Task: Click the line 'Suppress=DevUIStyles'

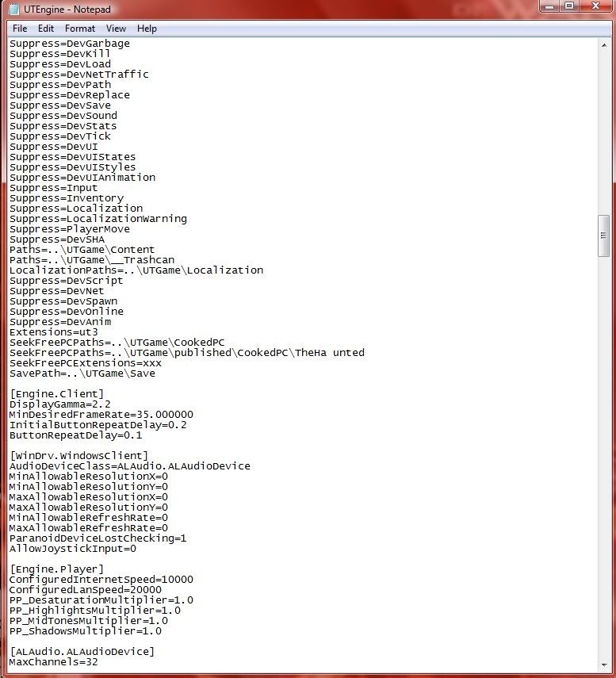Action: coord(73,167)
